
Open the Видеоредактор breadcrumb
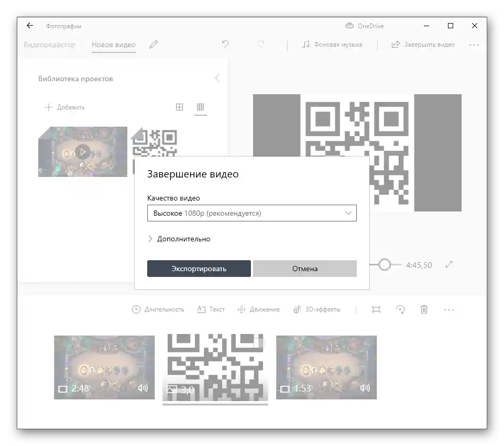pos(49,44)
